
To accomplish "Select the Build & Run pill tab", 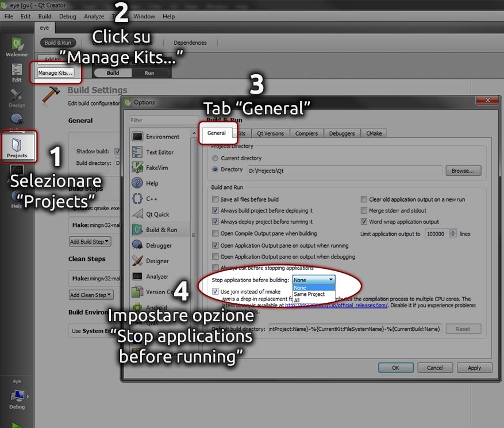I will point(58,43).
